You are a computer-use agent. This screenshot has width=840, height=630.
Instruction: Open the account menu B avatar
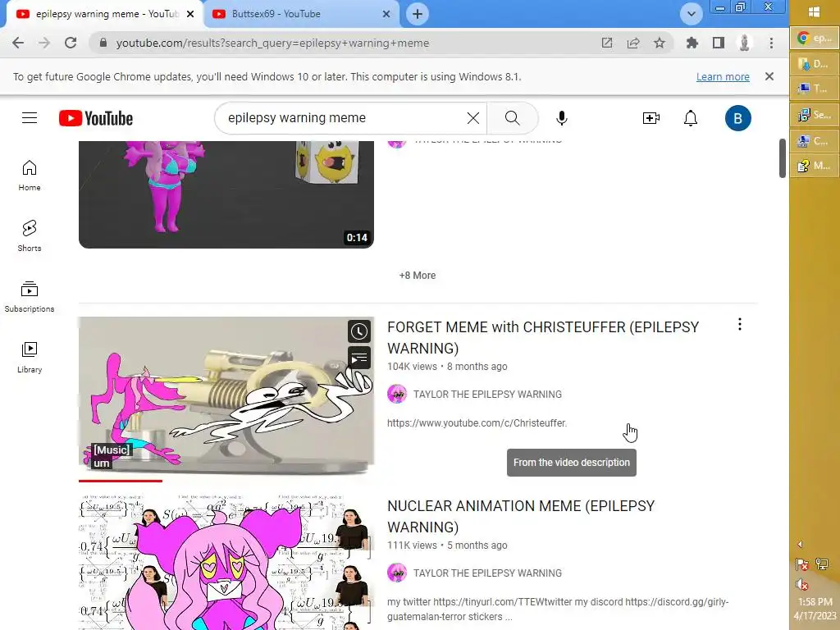pos(737,118)
